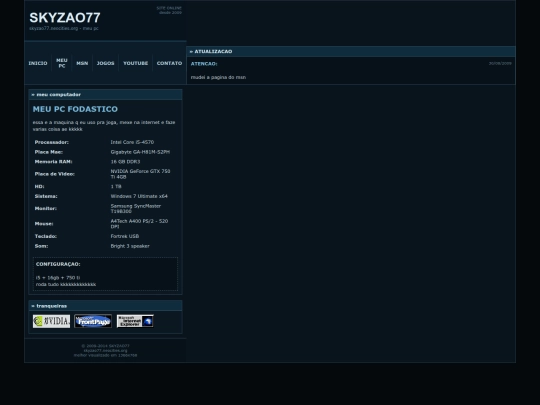This screenshot has height=405, width=540.
Task: Click the Som: label
Action: coord(41,246)
